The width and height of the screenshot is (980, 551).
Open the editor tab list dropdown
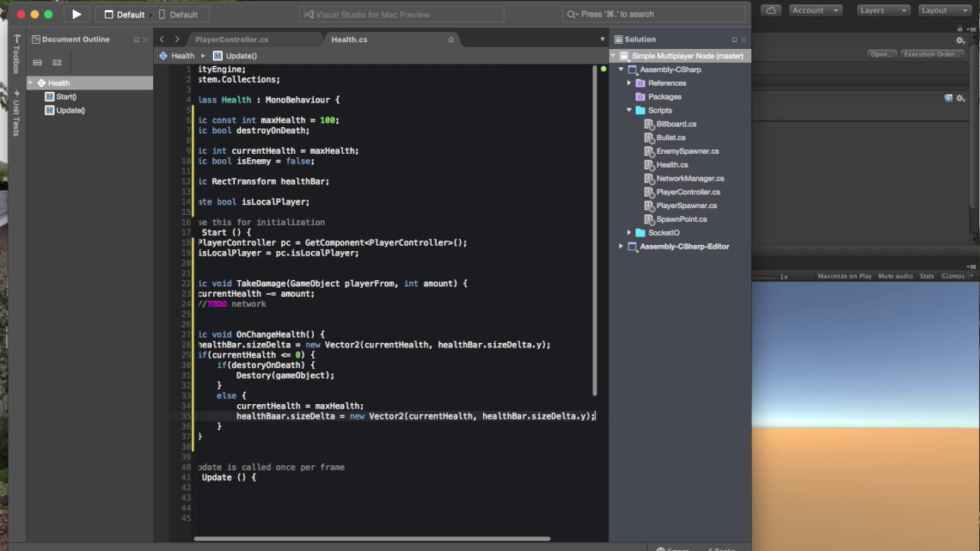coord(603,39)
